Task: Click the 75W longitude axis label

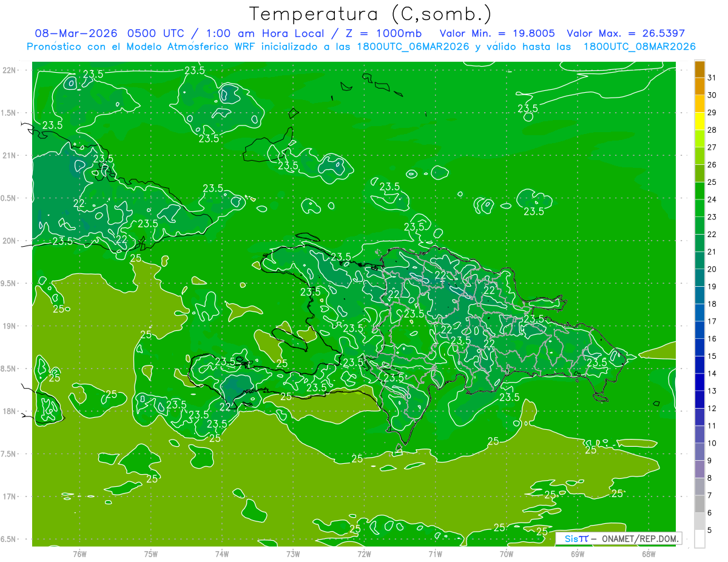Action: point(150,554)
